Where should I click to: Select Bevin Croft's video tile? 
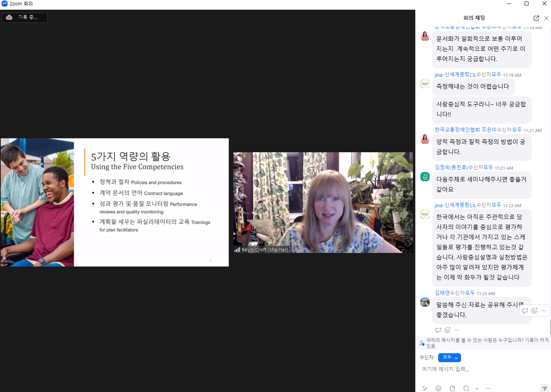323,203
